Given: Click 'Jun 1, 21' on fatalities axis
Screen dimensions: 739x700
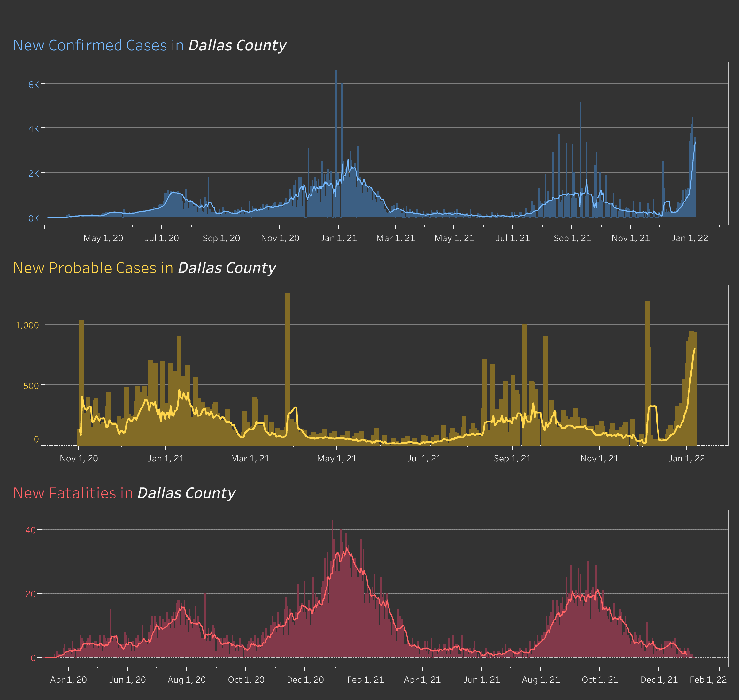Looking at the screenshot, I should pyautogui.click(x=481, y=680).
